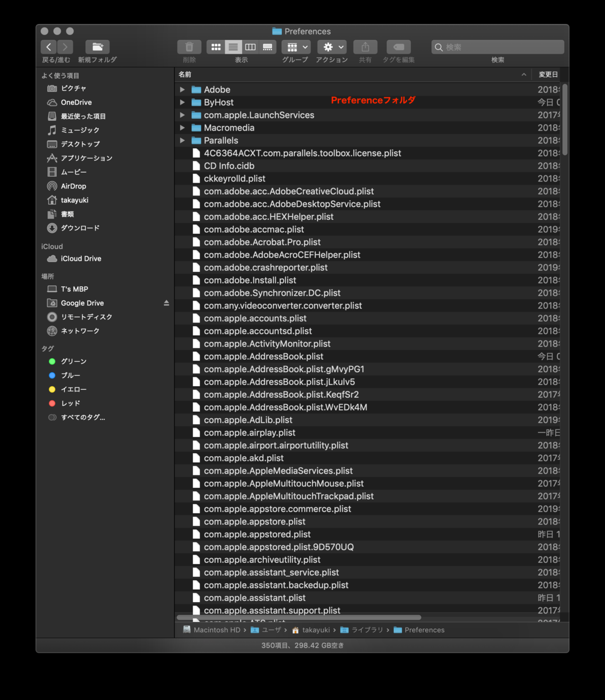
Task: Click the edit tags toolbar button
Action: 398,47
